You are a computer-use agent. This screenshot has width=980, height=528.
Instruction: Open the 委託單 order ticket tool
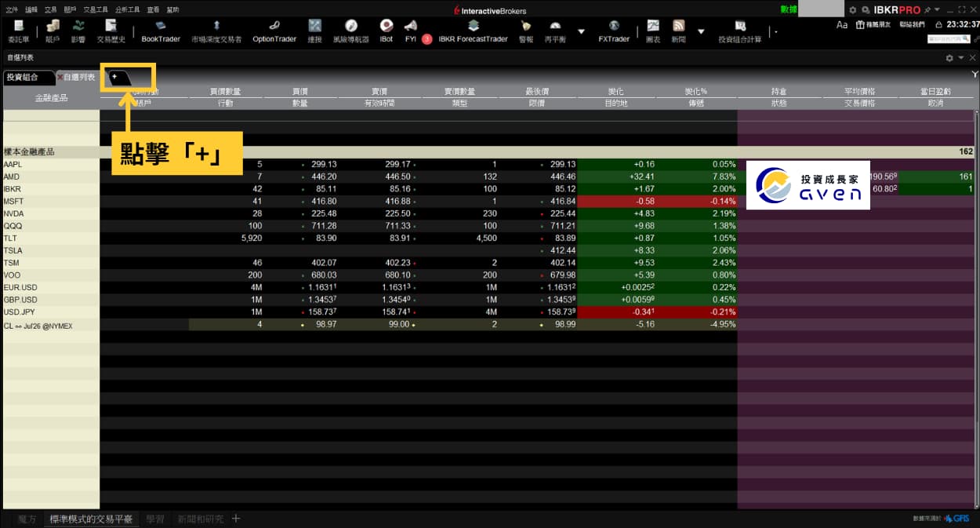click(x=18, y=31)
